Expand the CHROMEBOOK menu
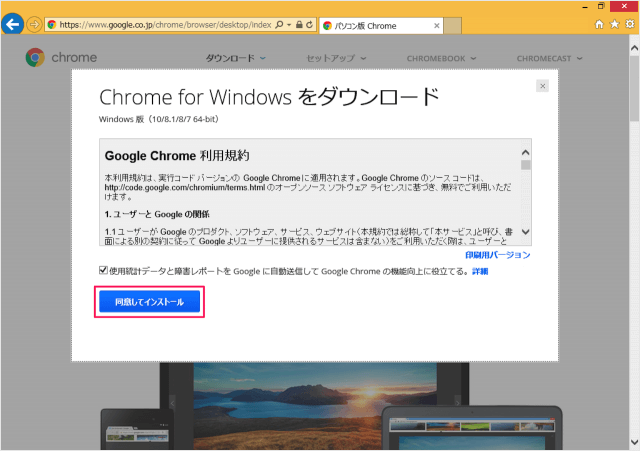This screenshot has width=640, height=451. point(441,58)
